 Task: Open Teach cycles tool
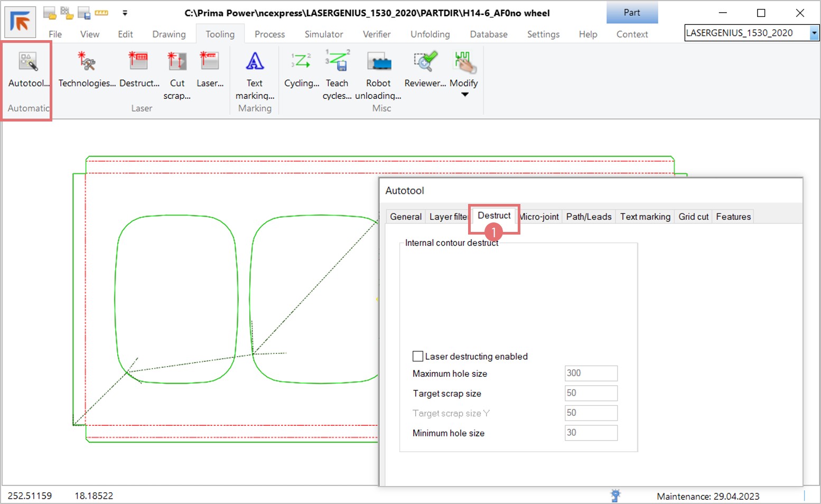337,62
